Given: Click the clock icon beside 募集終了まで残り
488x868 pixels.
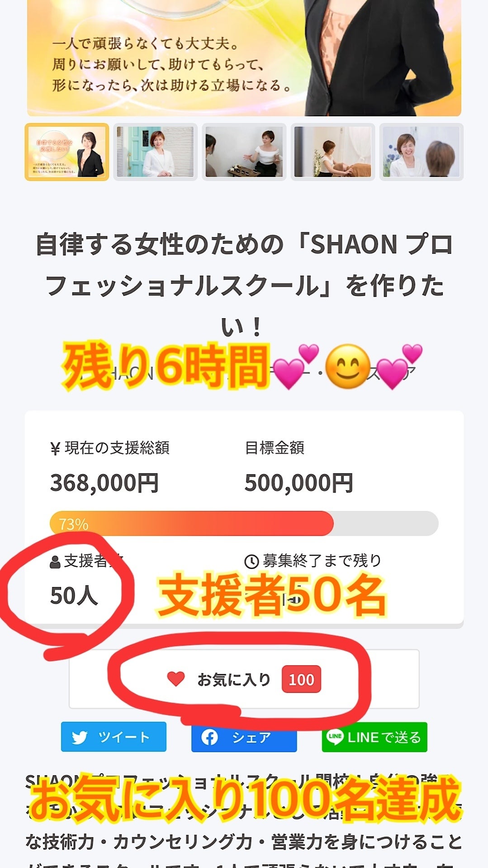Looking at the screenshot, I should coord(251,562).
